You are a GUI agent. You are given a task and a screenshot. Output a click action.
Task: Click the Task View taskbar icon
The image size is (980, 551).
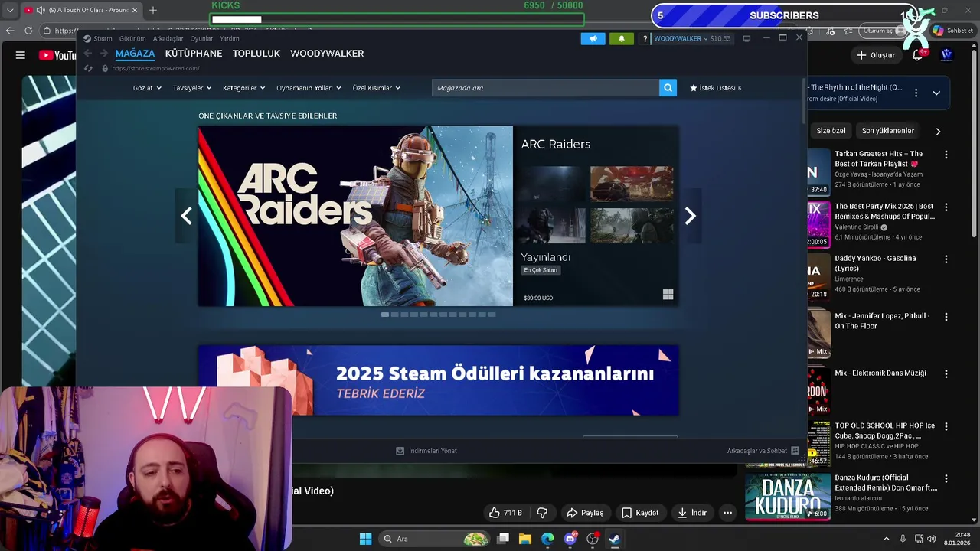click(x=503, y=539)
